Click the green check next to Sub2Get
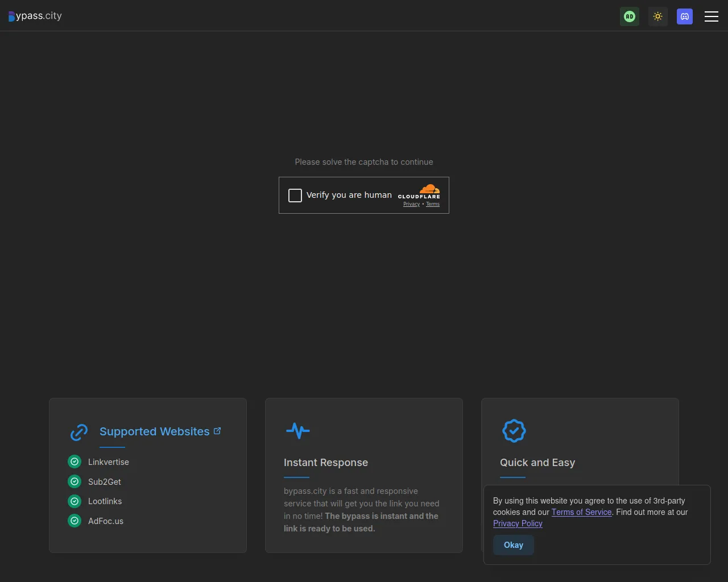The image size is (728, 582). tap(75, 481)
